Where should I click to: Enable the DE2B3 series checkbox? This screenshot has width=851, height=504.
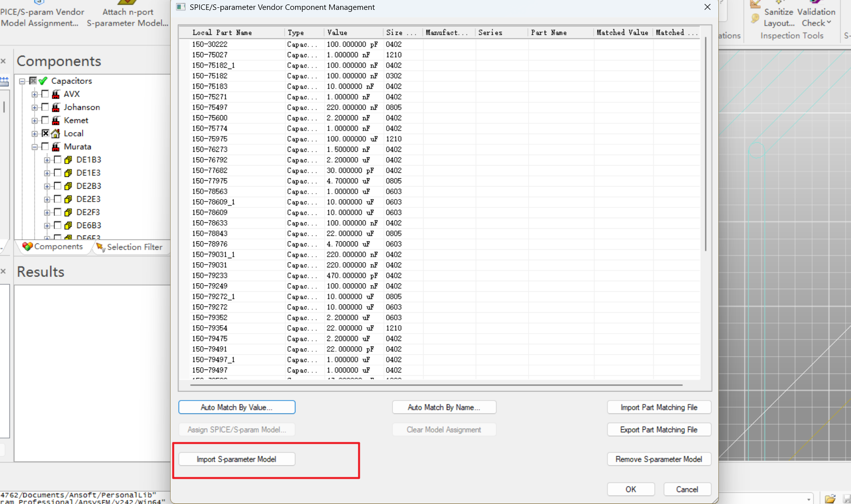(x=58, y=186)
